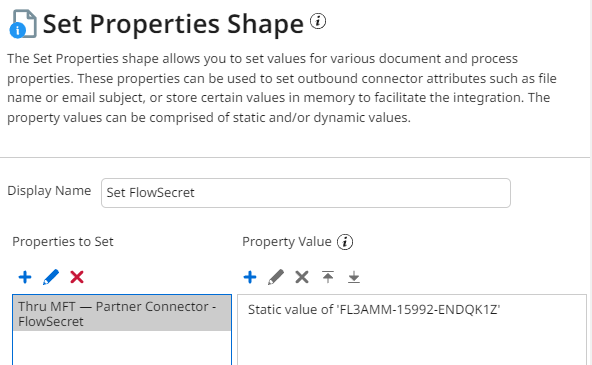
Task: Click the Property Value label text
Action: tap(287, 242)
